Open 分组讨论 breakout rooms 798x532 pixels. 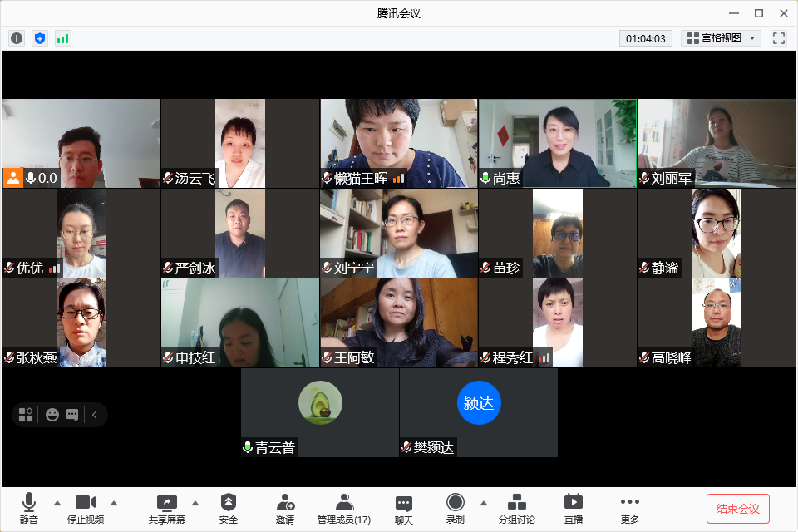tap(516, 508)
